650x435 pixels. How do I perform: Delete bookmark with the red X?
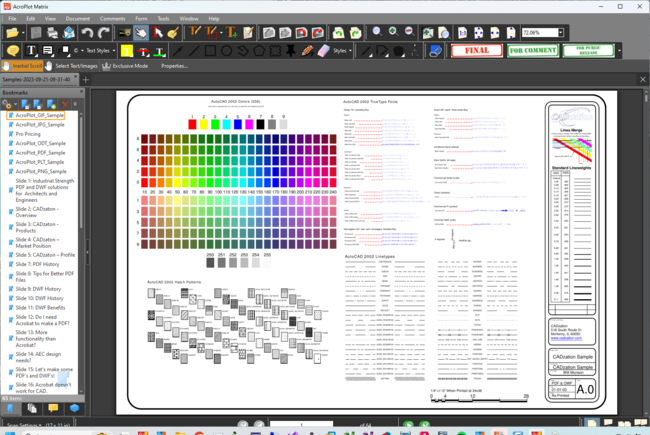[65, 104]
